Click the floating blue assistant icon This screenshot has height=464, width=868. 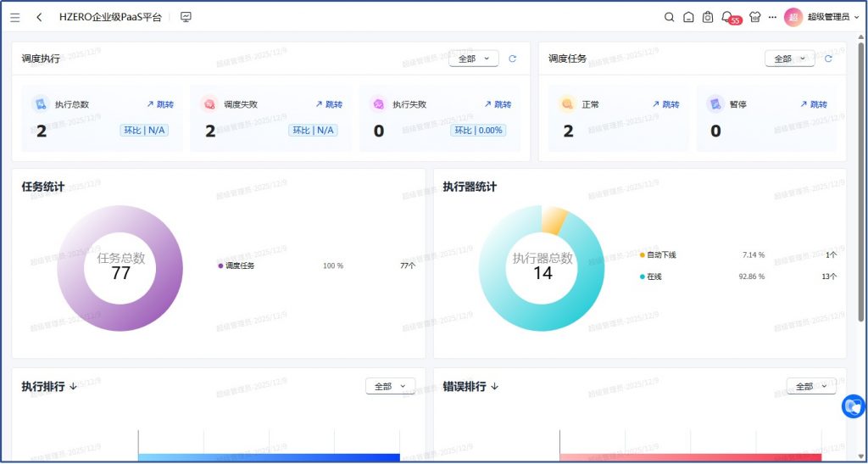coord(852,406)
